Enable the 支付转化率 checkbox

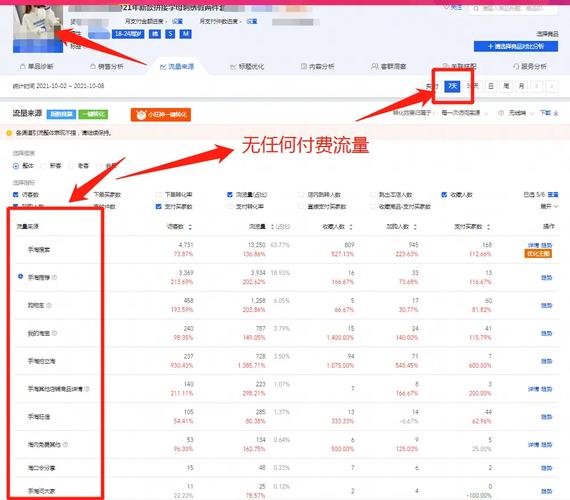pyautogui.click(x=230, y=207)
